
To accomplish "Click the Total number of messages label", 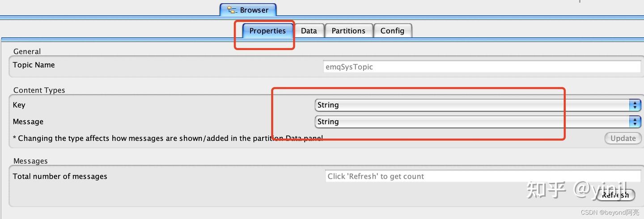I will [60, 177].
